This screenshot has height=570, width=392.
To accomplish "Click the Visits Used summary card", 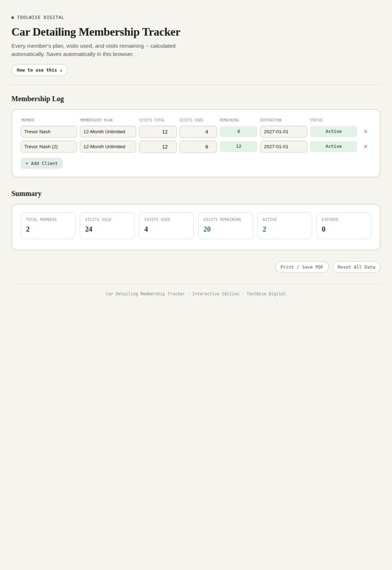I will pyautogui.click(x=166, y=226).
